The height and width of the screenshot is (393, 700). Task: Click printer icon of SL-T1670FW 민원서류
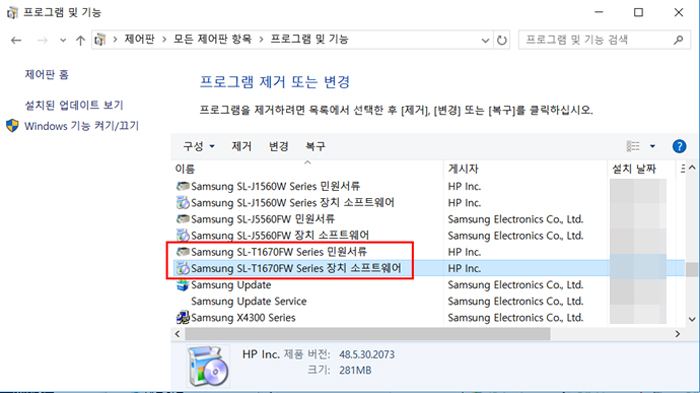[x=183, y=252]
